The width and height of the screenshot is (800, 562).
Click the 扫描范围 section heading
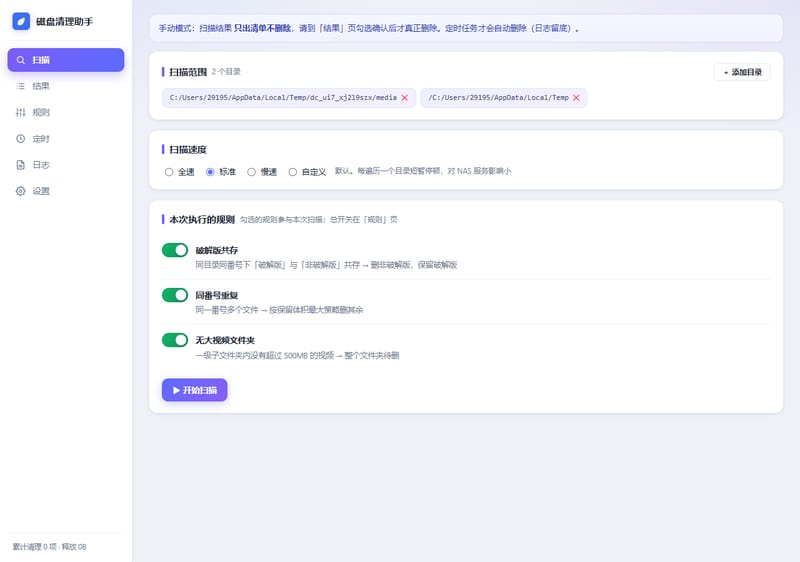coord(188,72)
